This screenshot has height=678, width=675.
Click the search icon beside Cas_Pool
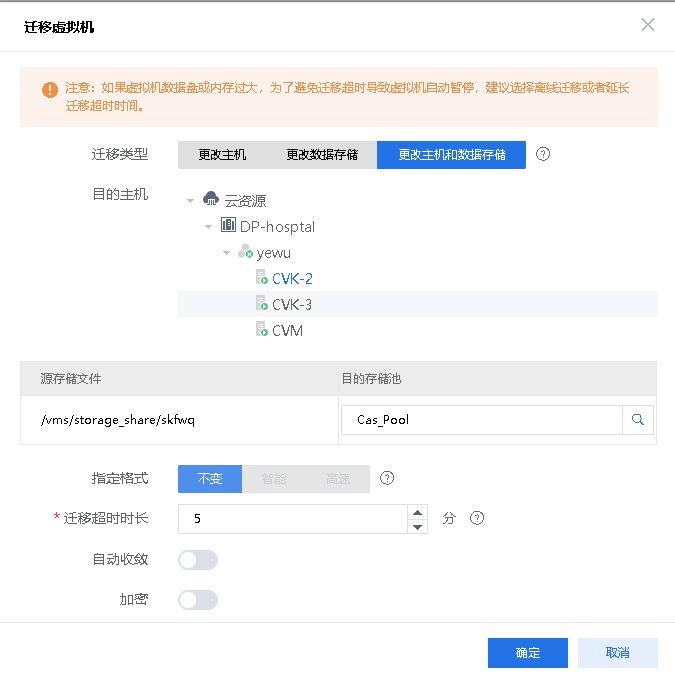coord(638,420)
